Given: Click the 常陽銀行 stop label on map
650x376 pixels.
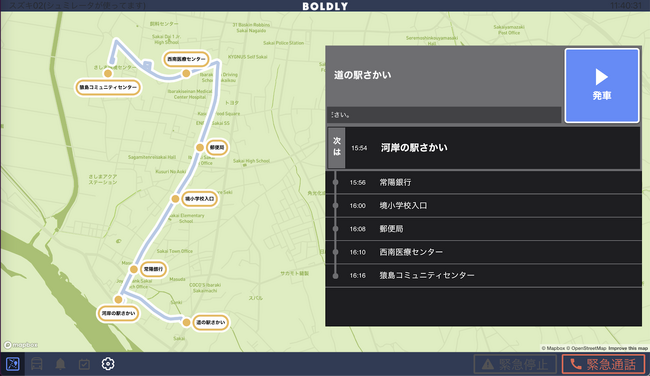Looking at the screenshot, I should coord(153,269).
